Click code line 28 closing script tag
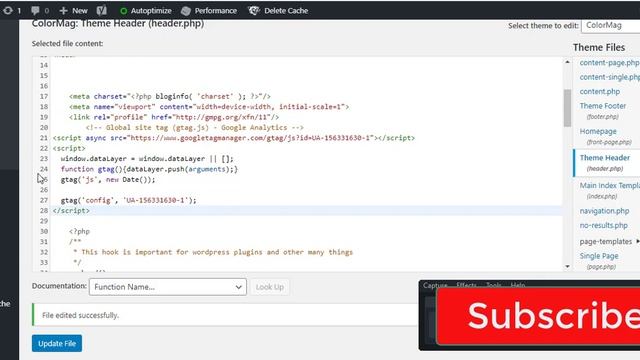Screen dimensions: 640x360 click(71, 211)
